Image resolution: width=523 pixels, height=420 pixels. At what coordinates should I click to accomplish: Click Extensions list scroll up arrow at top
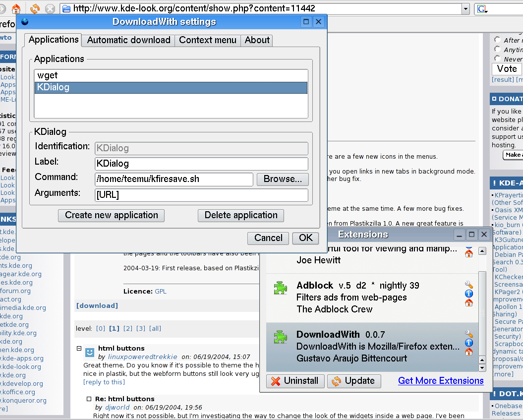[x=482, y=251]
